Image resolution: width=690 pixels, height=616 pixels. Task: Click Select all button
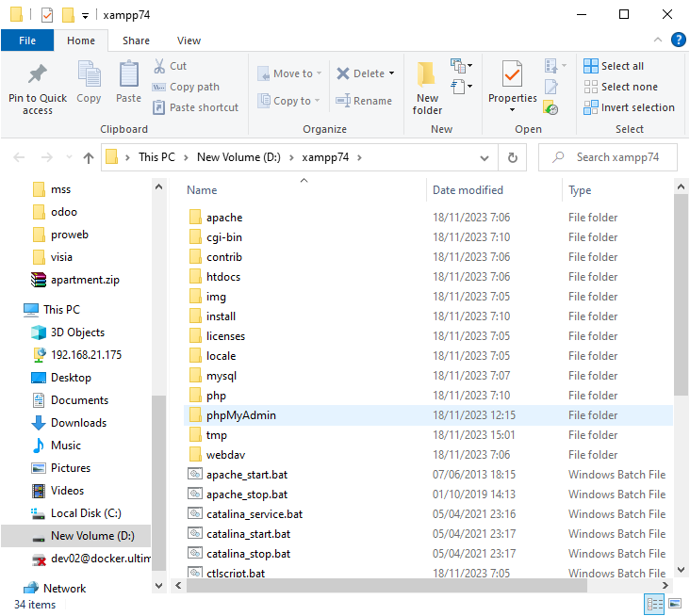[614, 66]
